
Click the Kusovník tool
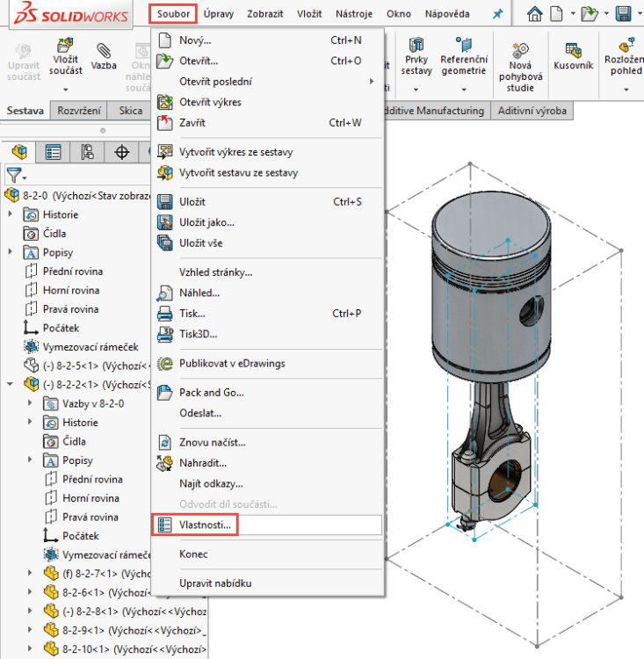(573, 56)
